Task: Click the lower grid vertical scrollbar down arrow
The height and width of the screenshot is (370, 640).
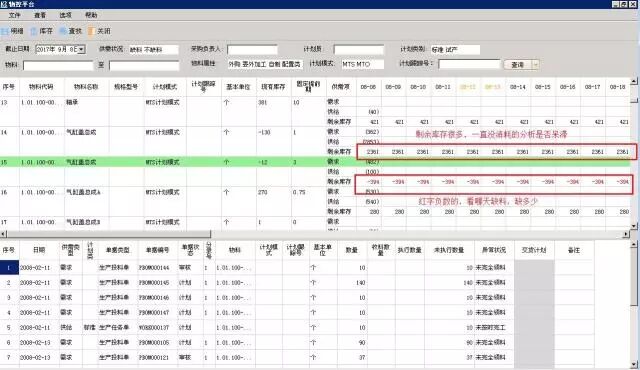Action: 634,364
